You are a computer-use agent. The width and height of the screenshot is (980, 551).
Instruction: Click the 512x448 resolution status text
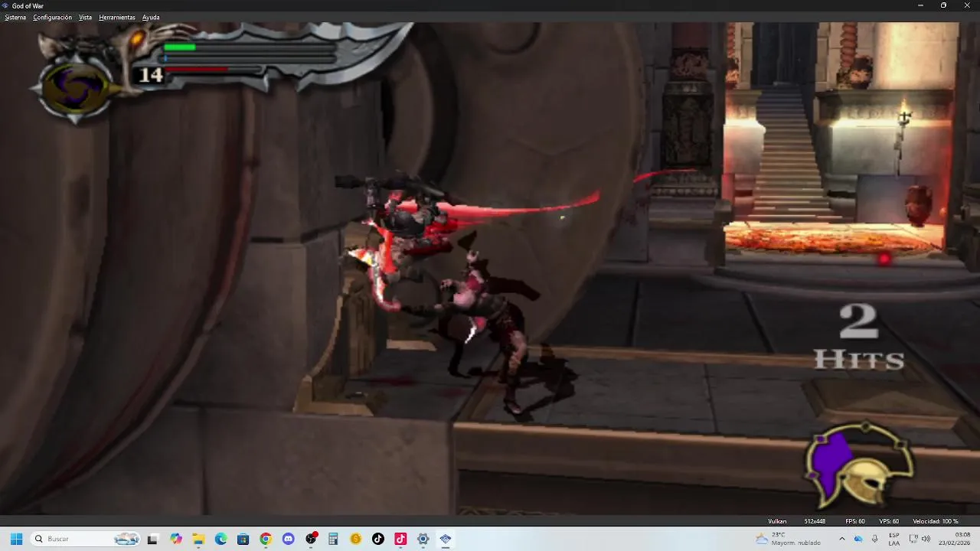click(x=815, y=521)
